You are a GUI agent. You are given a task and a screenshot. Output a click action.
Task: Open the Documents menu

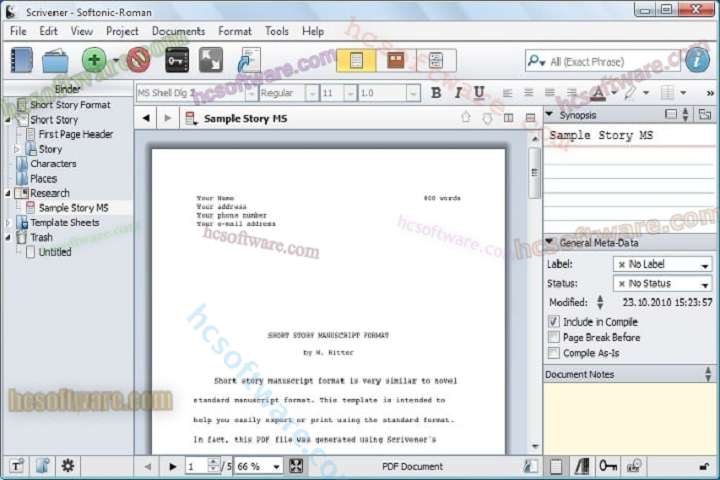tap(178, 31)
